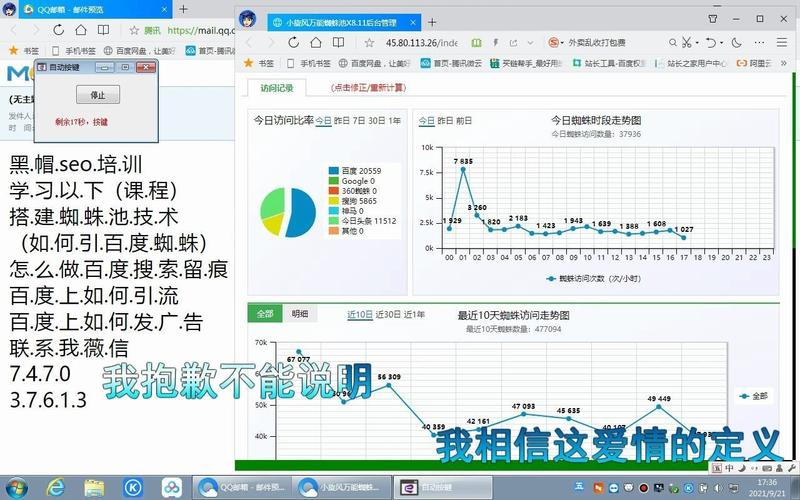This screenshot has height=500, width=800.
Task: Select 前日 in hourly trend chart
Action: click(464, 121)
